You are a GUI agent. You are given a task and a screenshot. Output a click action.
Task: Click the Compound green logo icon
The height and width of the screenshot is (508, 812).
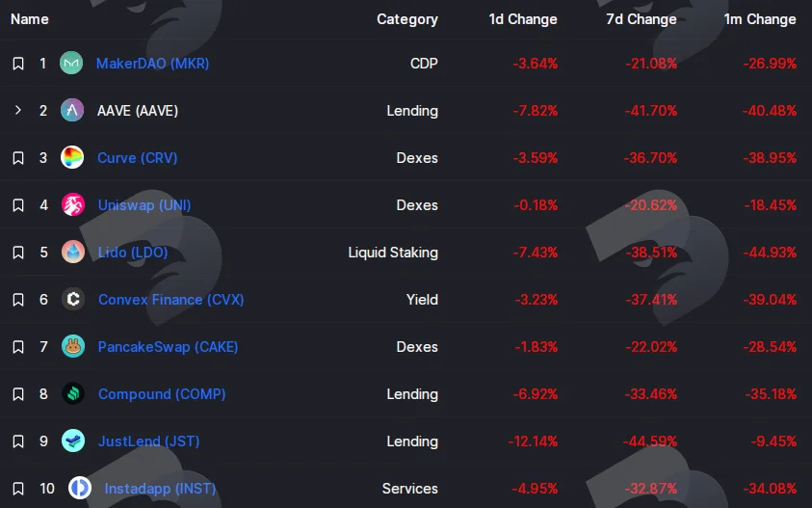point(73,394)
